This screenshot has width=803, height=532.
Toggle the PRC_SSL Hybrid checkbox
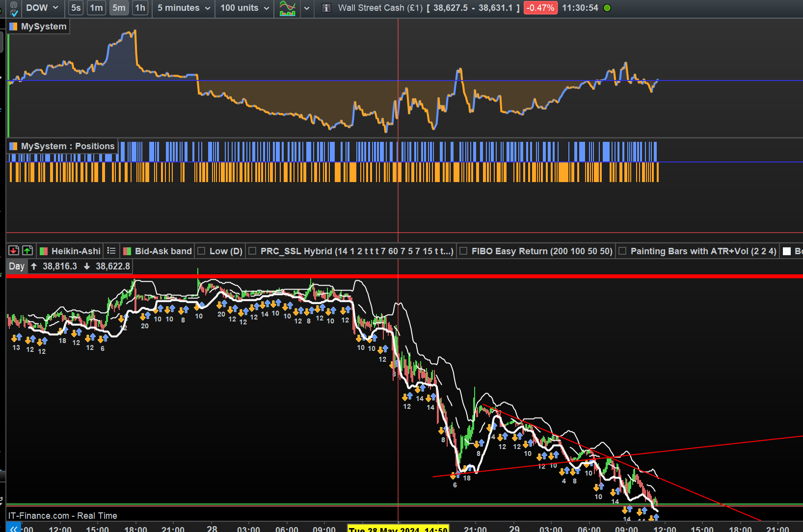pyautogui.click(x=252, y=251)
